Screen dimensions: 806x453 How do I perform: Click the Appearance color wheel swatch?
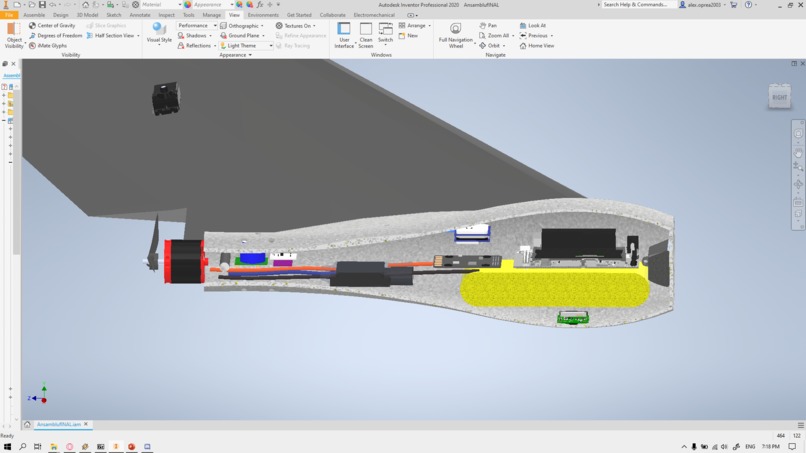click(188, 5)
